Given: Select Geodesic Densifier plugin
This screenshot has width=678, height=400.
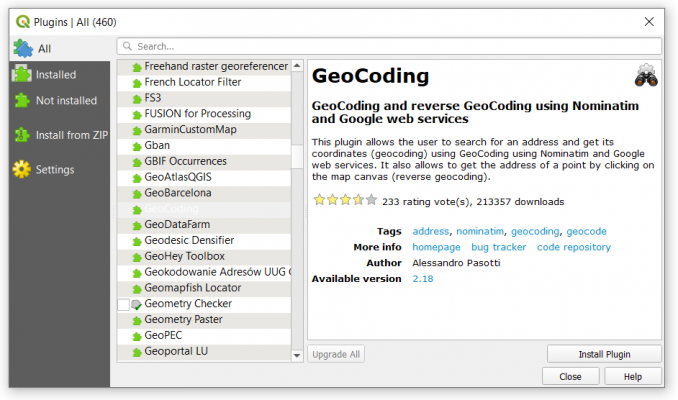Looking at the screenshot, I should coord(204,240).
